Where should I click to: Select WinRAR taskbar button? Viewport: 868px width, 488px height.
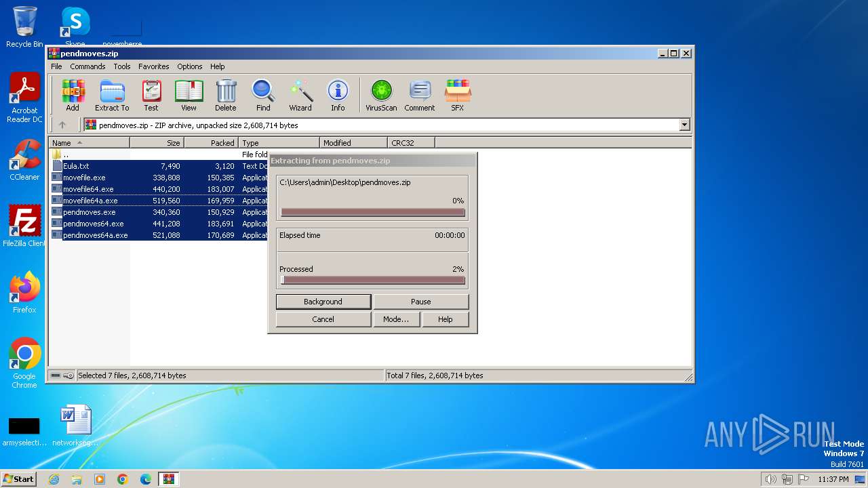click(169, 479)
